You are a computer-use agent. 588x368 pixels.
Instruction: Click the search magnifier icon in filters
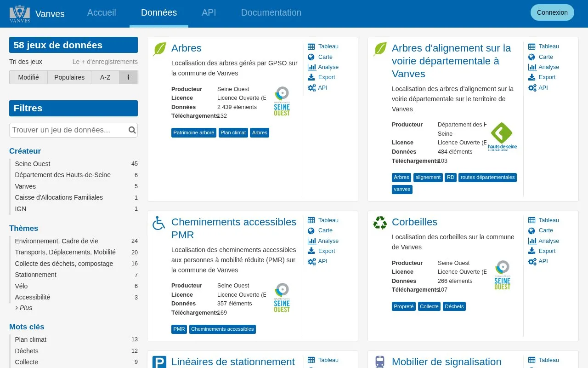[x=132, y=130]
